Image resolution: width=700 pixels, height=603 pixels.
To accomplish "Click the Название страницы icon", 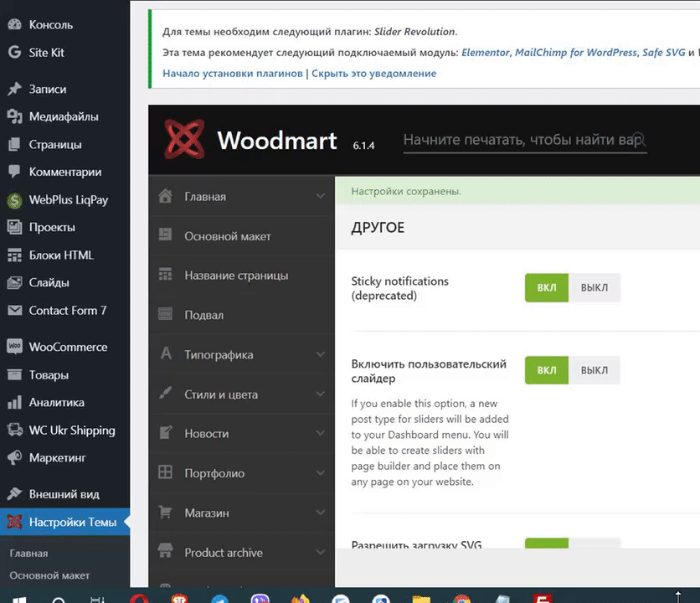I will coord(165,274).
